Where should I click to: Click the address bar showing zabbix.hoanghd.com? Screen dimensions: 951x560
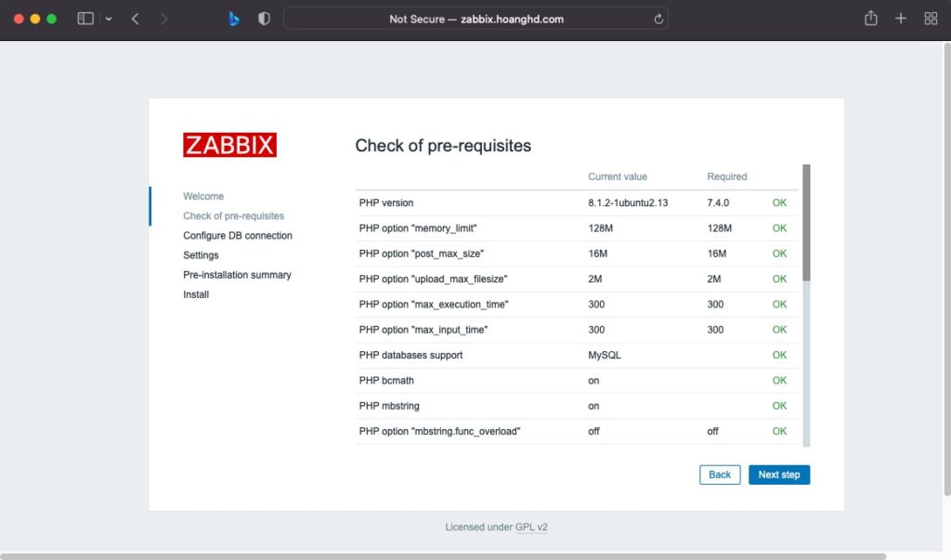pyautogui.click(x=475, y=19)
